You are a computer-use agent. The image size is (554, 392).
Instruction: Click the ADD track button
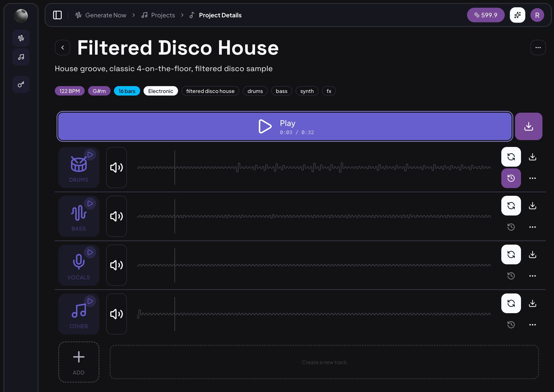point(79,362)
